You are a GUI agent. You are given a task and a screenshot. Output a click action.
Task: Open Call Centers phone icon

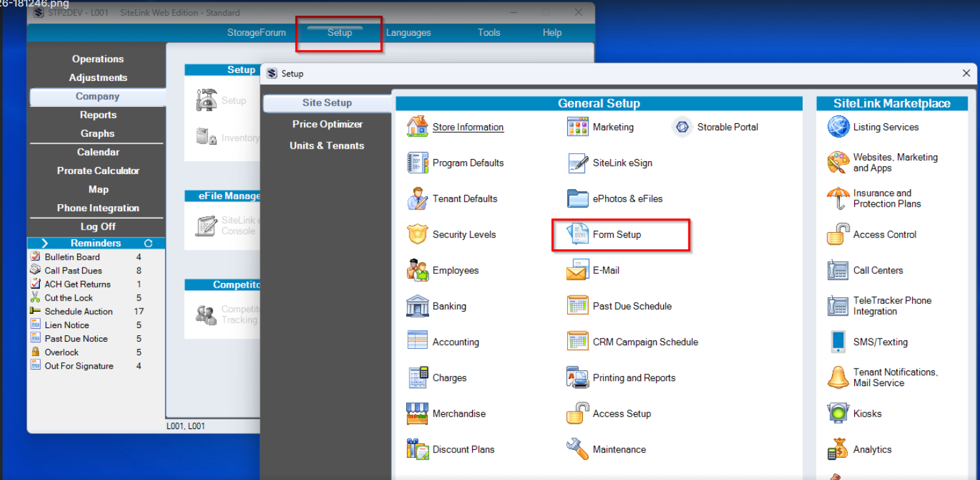(839, 270)
